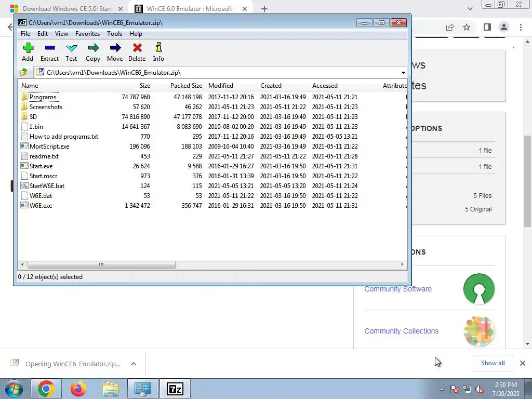Click the Start.exe file icon
532x399 pixels.
tap(24, 166)
